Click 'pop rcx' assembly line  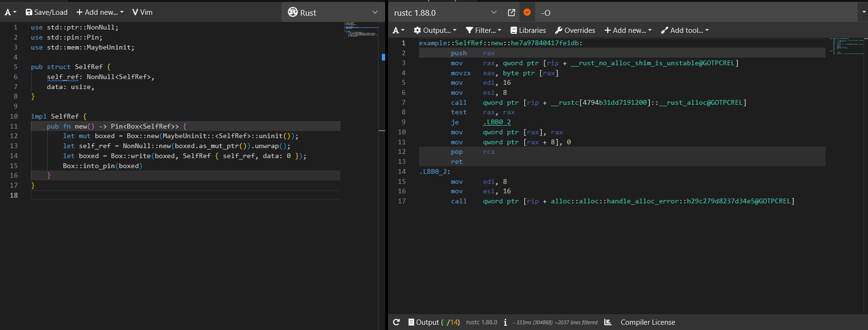point(473,152)
